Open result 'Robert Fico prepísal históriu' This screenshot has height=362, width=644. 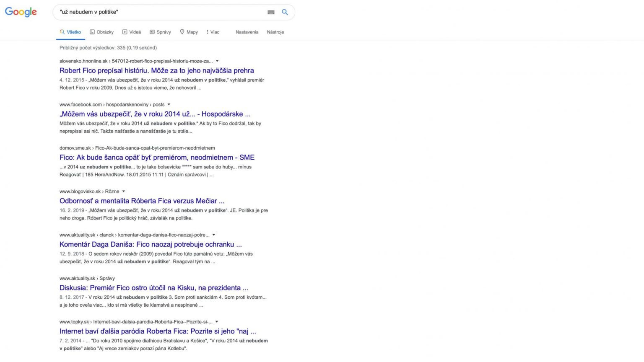tap(156, 70)
